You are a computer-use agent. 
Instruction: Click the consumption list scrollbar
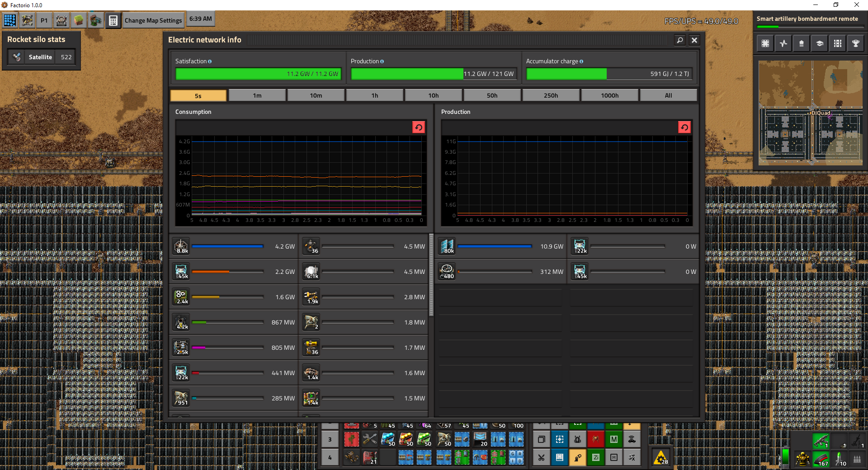coord(431,275)
